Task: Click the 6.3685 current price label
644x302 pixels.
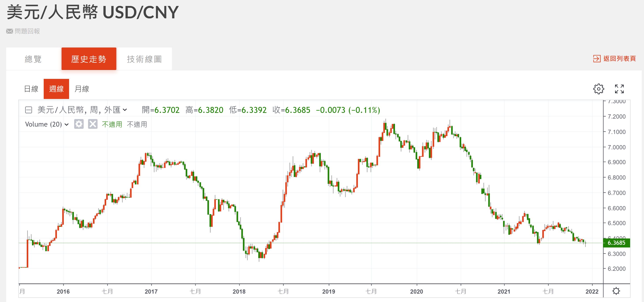Action: click(x=616, y=243)
